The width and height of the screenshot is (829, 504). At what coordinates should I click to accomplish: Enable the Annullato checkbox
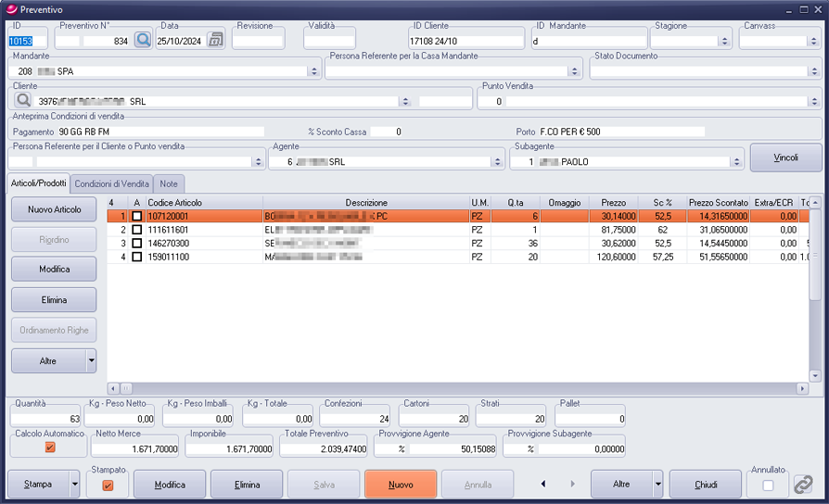click(768, 485)
